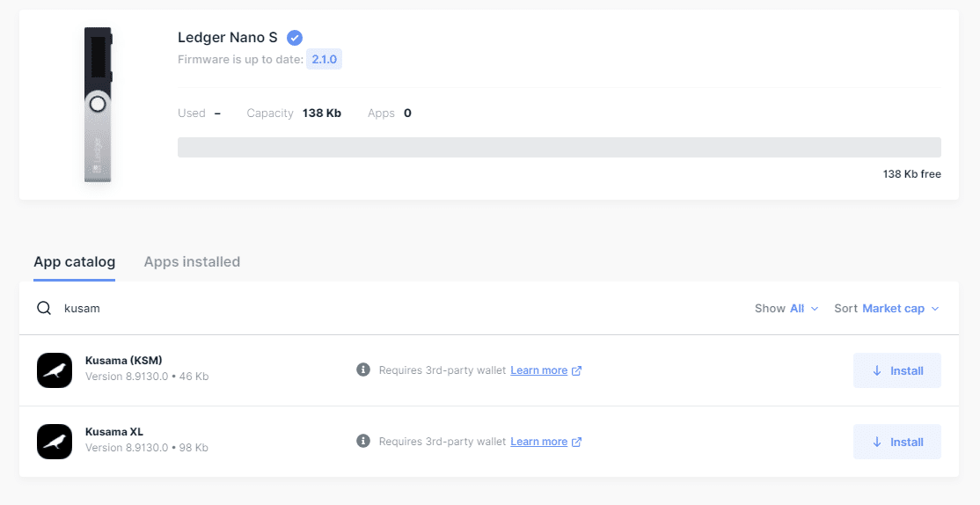Switch to the App catalog tab
The width and height of the screenshot is (980, 505).
coord(74,262)
